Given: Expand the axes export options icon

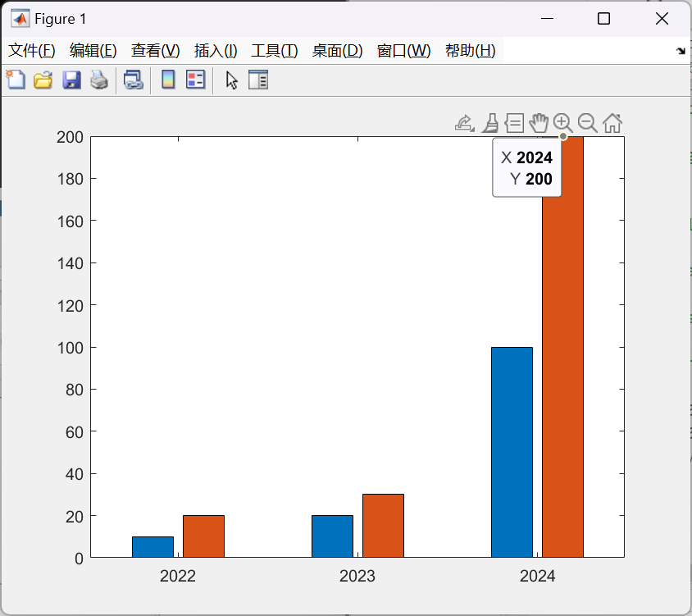Looking at the screenshot, I should pyautogui.click(x=464, y=124).
